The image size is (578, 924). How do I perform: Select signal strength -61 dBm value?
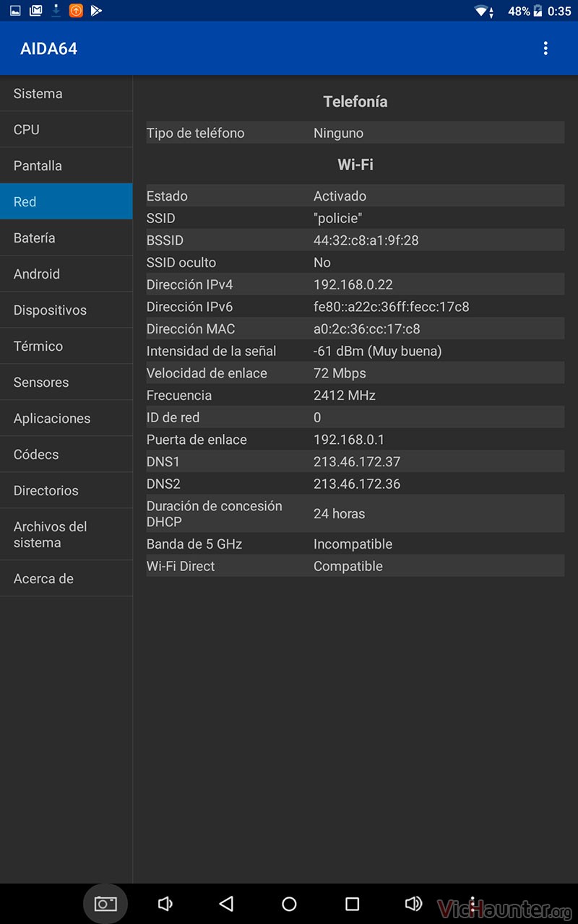point(378,351)
